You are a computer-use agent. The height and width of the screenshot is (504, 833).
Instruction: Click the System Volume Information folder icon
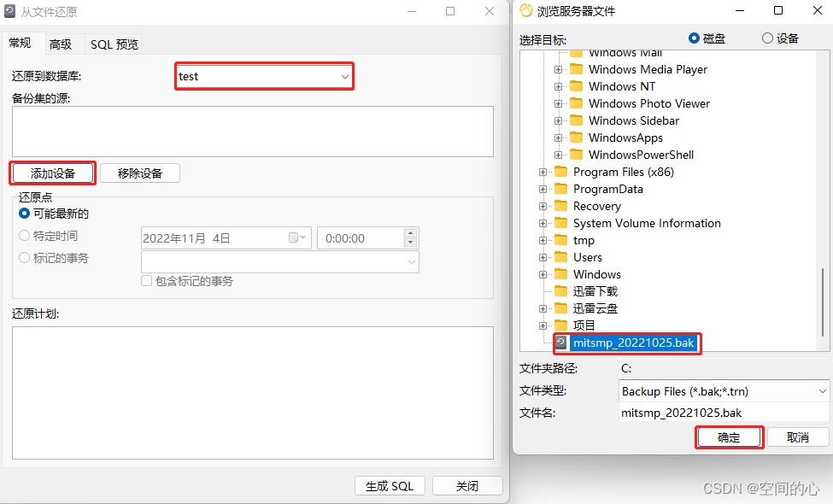tap(561, 223)
